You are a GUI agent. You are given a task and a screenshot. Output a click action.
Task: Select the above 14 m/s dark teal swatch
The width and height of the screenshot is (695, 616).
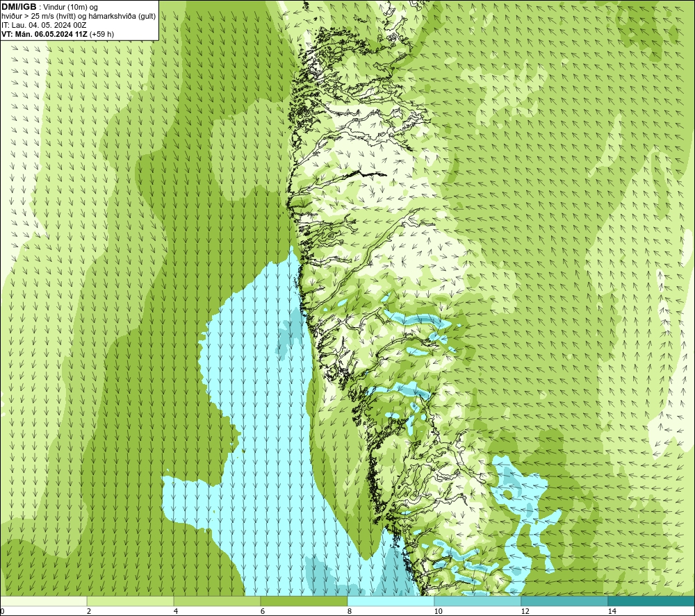click(652, 601)
